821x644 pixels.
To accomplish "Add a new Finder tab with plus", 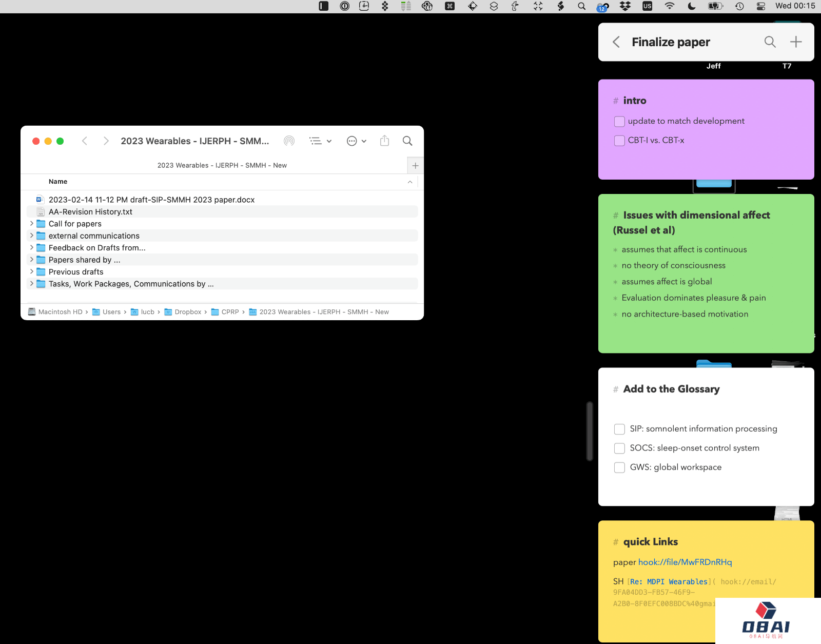I will pyautogui.click(x=415, y=166).
